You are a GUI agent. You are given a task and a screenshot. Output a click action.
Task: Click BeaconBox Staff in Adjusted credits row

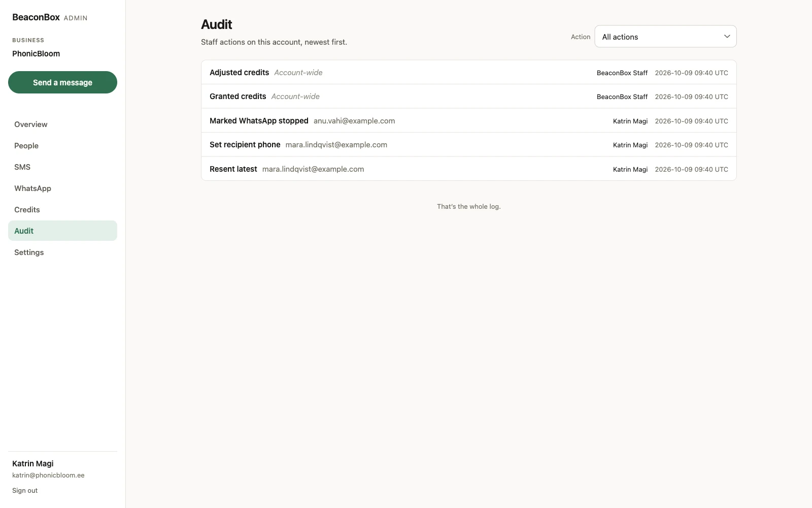[622, 73]
